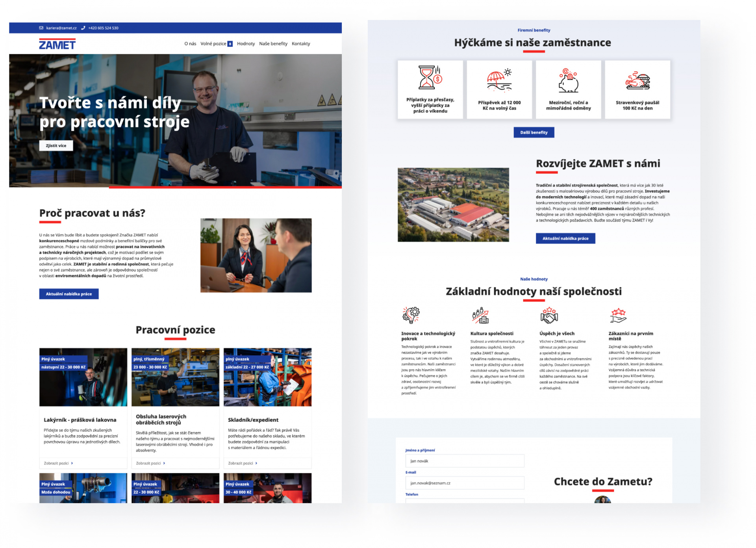Click the piggy bank rewards icon
The width and height of the screenshot is (756, 548).
pyautogui.click(x=568, y=80)
